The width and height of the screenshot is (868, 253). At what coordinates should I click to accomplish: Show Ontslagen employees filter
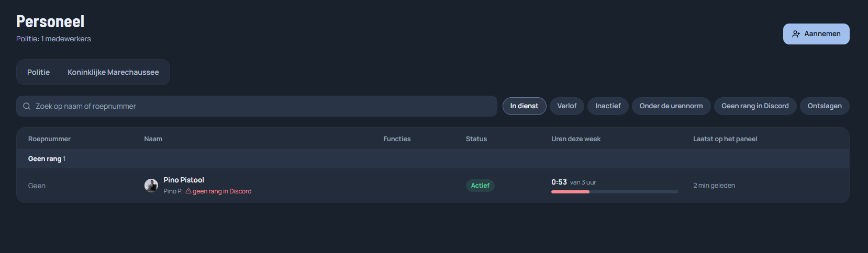(825, 106)
